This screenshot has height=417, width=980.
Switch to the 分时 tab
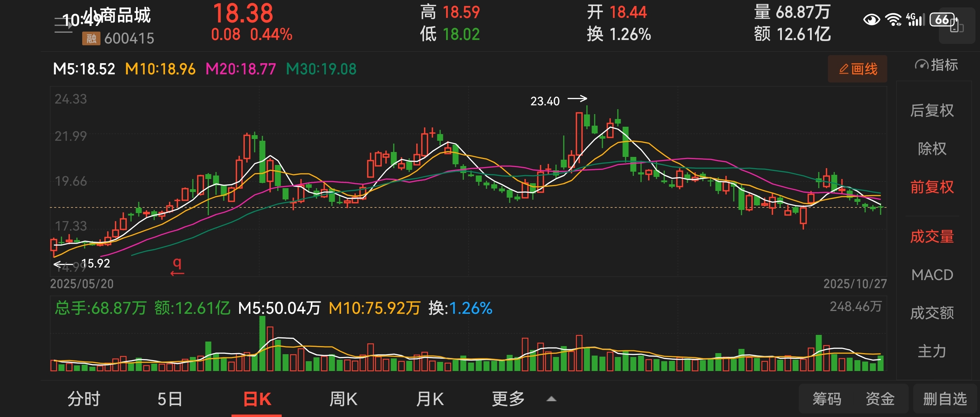[x=84, y=399]
